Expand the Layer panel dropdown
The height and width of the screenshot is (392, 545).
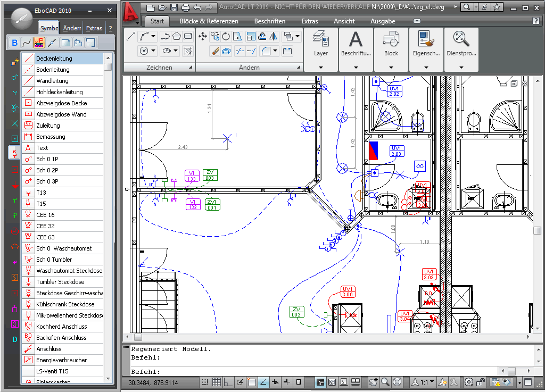point(321,68)
